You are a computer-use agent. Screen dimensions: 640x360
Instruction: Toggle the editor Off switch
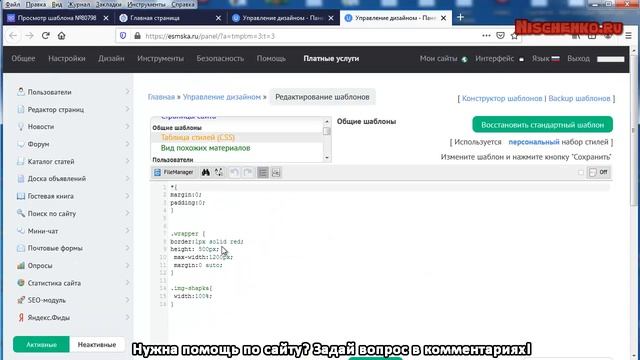coord(598,172)
